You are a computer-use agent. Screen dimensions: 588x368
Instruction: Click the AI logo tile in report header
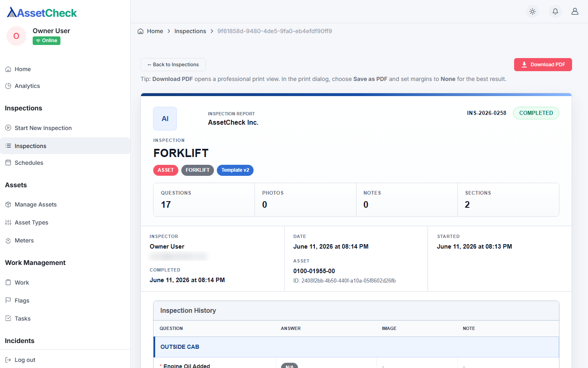click(165, 119)
